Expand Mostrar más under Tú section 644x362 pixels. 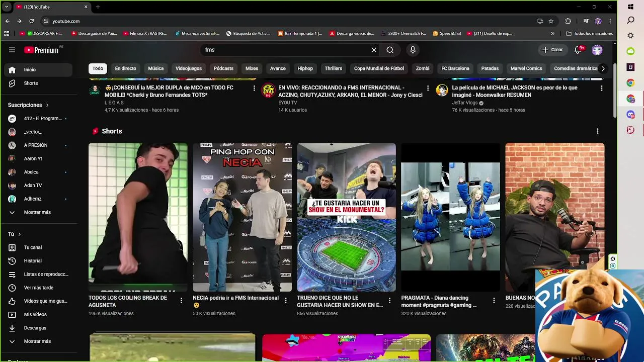tap(39, 341)
